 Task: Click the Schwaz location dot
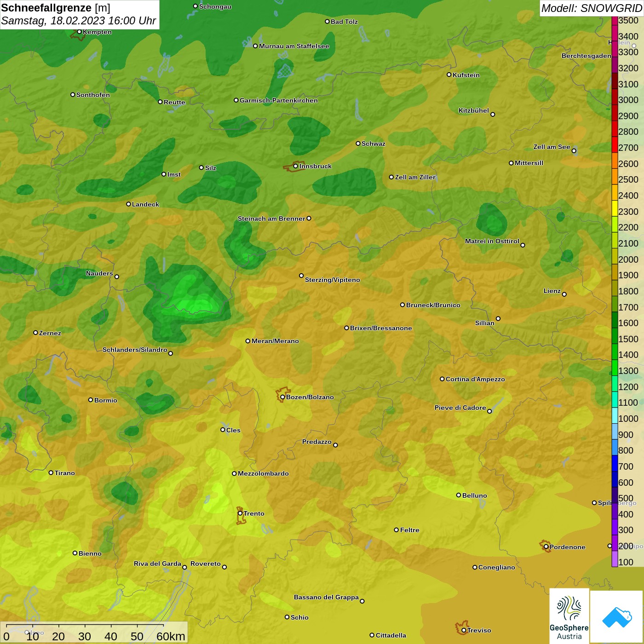click(x=358, y=143)
